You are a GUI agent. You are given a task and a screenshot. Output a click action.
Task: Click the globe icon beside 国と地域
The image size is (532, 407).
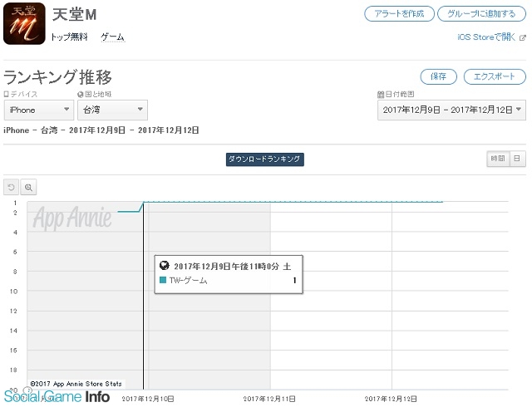[x=81, y=95]
